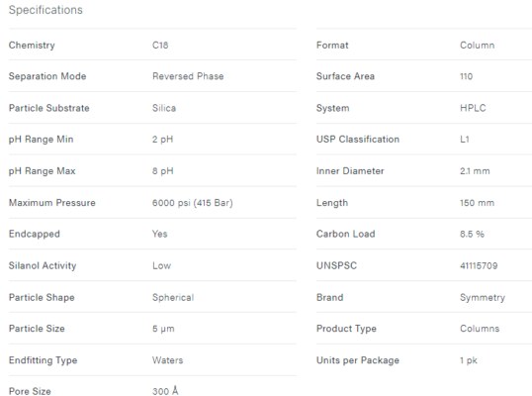Click the pH Range Min label
Image resolution: width=532 pixels, height=396 pixels.
pos(42,140)
